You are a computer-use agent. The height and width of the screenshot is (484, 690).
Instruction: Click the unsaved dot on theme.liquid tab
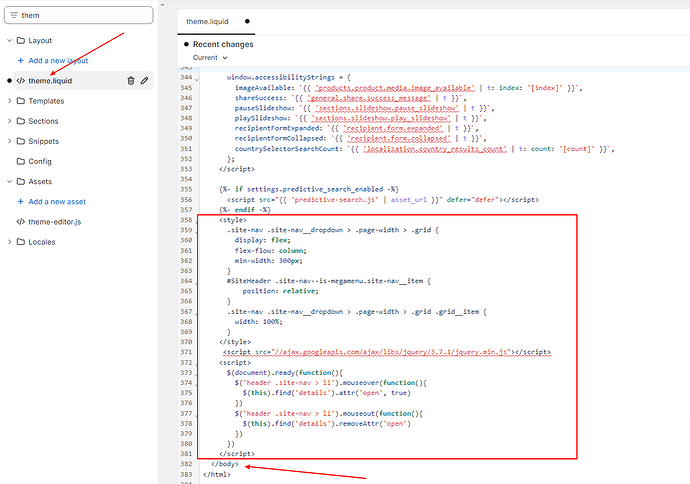[247, 21]
